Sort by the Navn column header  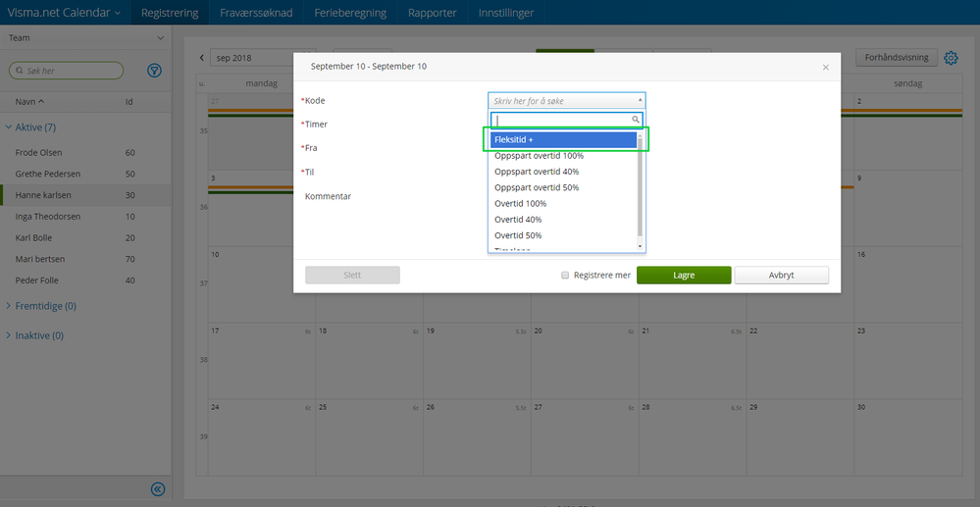[x=29, y=101]
